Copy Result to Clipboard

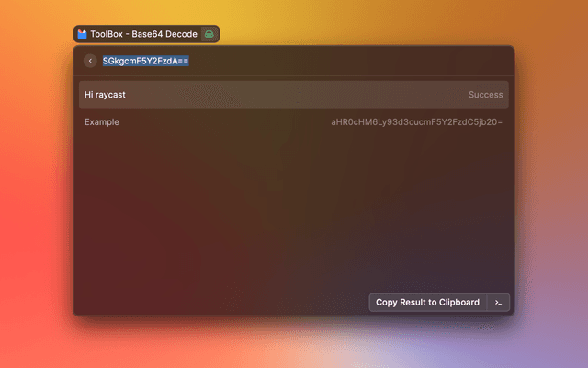pyautogui.click(x=427, y=302)
